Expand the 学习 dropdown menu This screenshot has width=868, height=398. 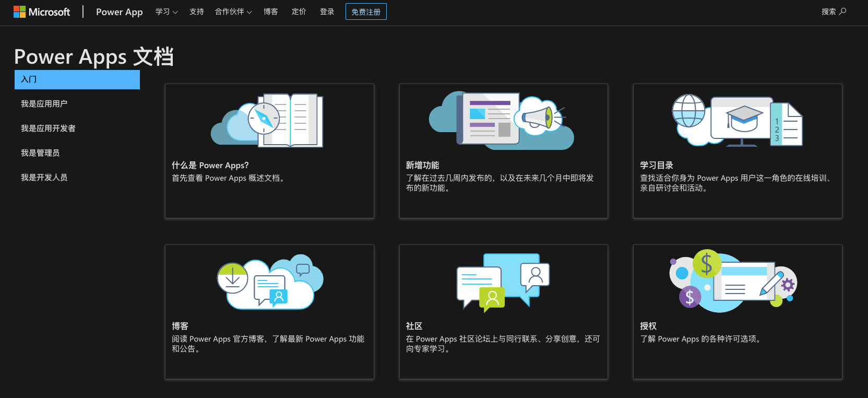(x=167, y=11)
